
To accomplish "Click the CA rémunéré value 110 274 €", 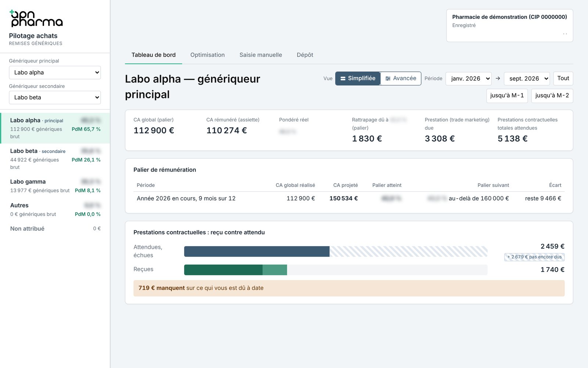I will pyautogui.click(x=226, y=131).
